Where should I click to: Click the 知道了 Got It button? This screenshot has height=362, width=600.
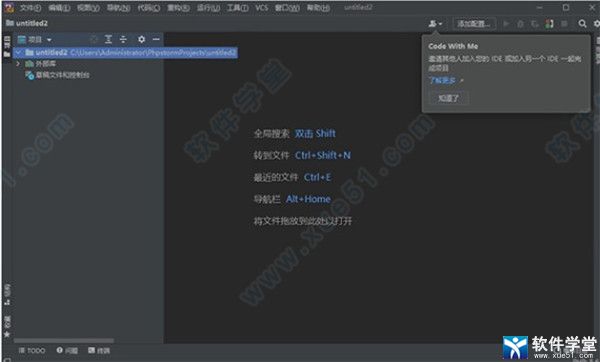coord(448,98)
